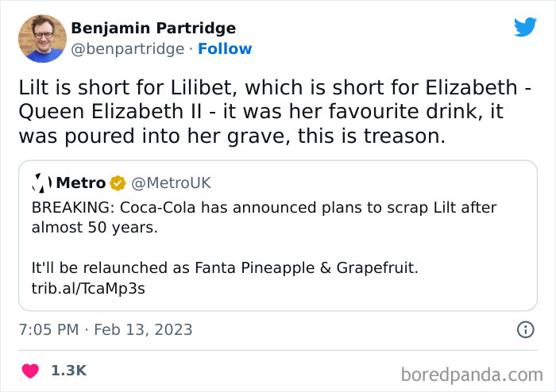Open the trib.al/TcaMp3s link
This screenshot has height=392, width=556.
pyautogui.click(x=88, y=288)
